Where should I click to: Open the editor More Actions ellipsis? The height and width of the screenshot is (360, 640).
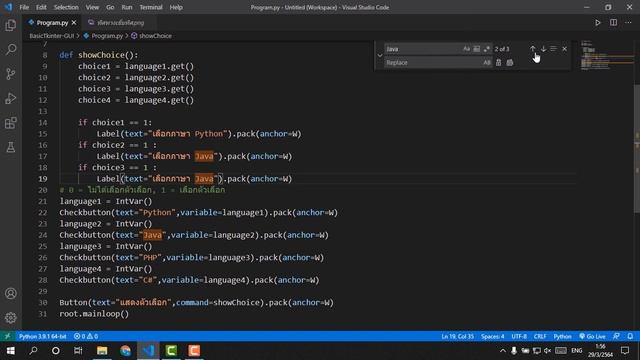pos(628,23)
